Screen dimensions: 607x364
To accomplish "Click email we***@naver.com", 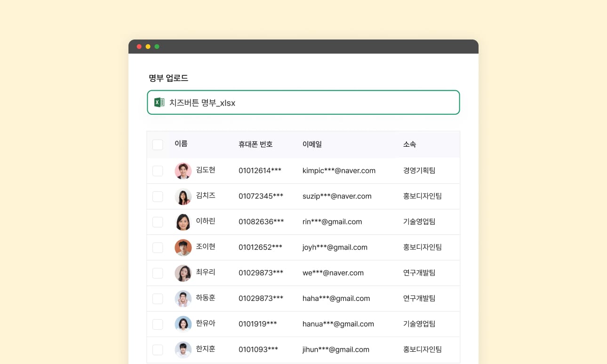I will click(333, 273).
